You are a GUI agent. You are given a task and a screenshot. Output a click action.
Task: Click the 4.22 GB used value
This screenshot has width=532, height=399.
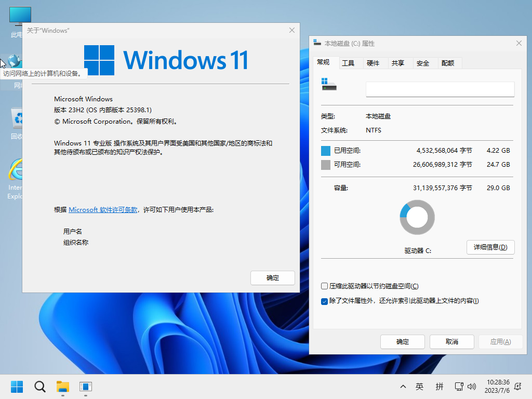pyautogui.click(x=498, y=150)
